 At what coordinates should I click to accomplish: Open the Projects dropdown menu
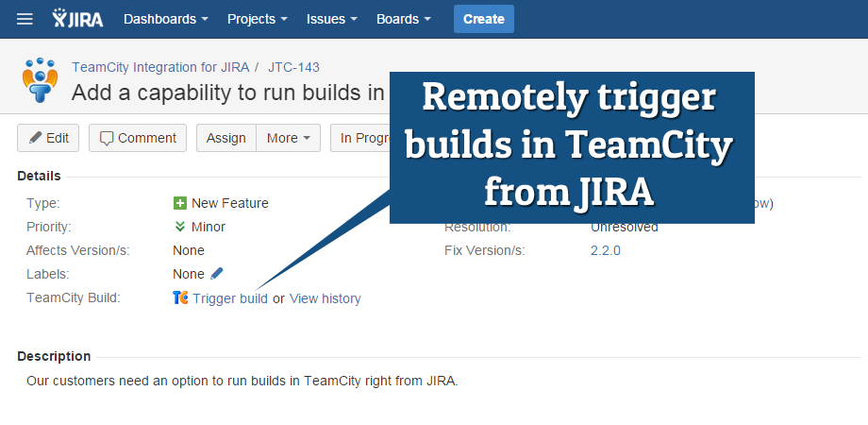tap(258, 19)
